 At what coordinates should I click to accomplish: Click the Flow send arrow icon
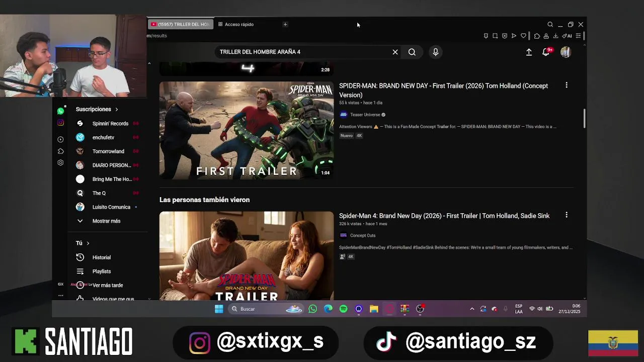pos(514,36)
